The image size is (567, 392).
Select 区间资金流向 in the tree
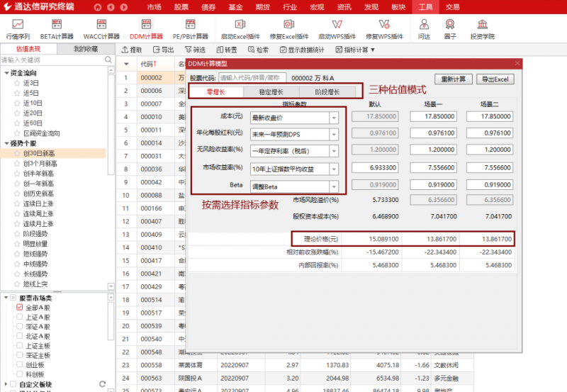point(42,133)
